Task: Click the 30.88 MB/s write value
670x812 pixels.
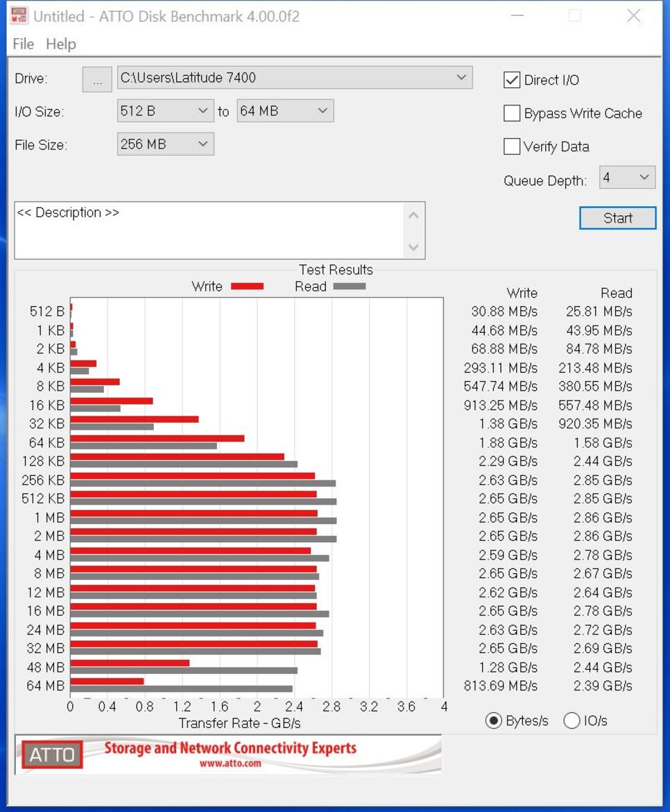Action: pyautogui.click(x=504, y=311)
